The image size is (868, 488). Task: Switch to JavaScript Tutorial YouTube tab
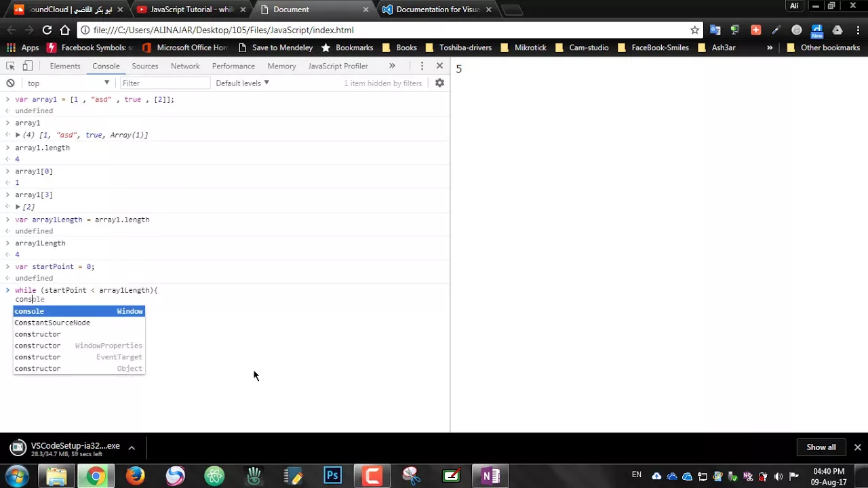tap(192, 9)
